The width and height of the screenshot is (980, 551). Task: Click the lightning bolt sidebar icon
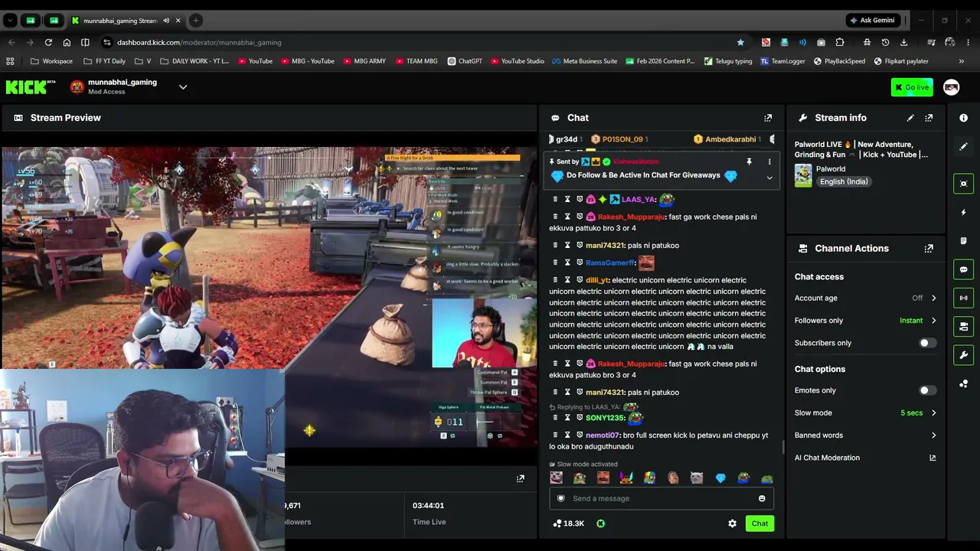(963, 212)
